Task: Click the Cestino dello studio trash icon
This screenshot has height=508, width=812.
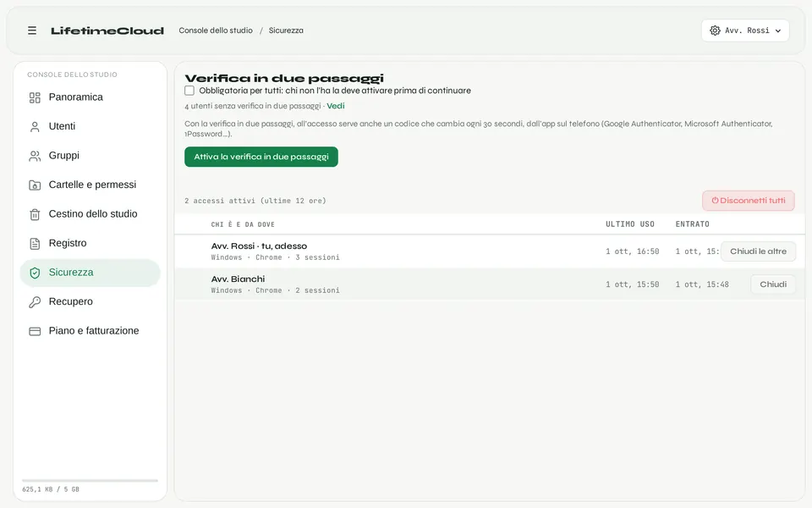Action: coord(35,214)
